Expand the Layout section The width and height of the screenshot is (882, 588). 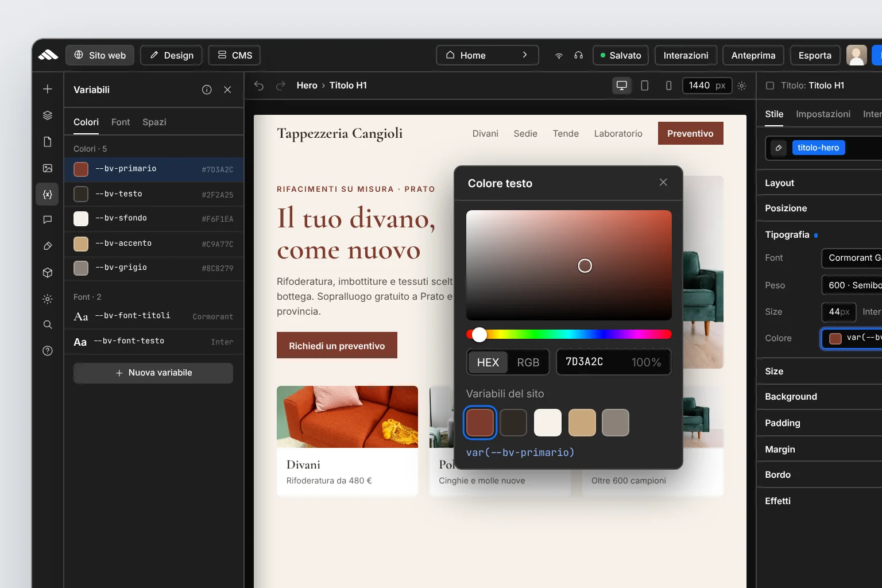819,183
